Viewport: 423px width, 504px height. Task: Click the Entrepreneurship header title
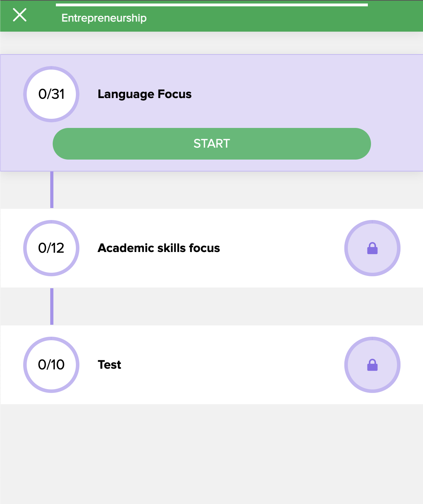pyautogui.click(x=104, y=18)
